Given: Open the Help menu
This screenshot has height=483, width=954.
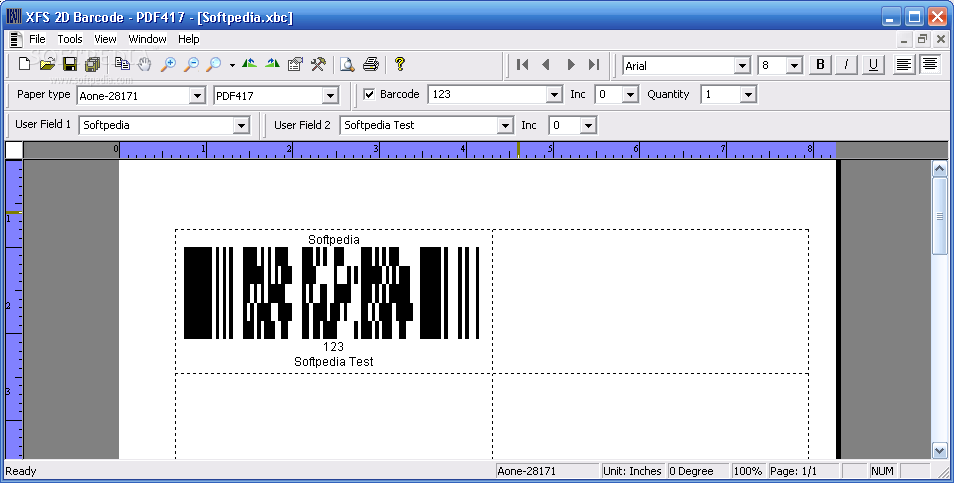Looking at the screenshot, I should [189, 39].
